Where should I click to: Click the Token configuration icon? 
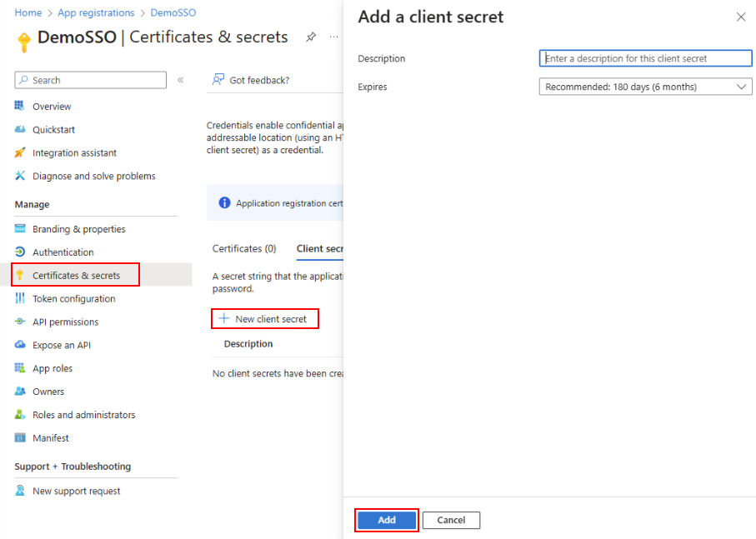[20, 299]
